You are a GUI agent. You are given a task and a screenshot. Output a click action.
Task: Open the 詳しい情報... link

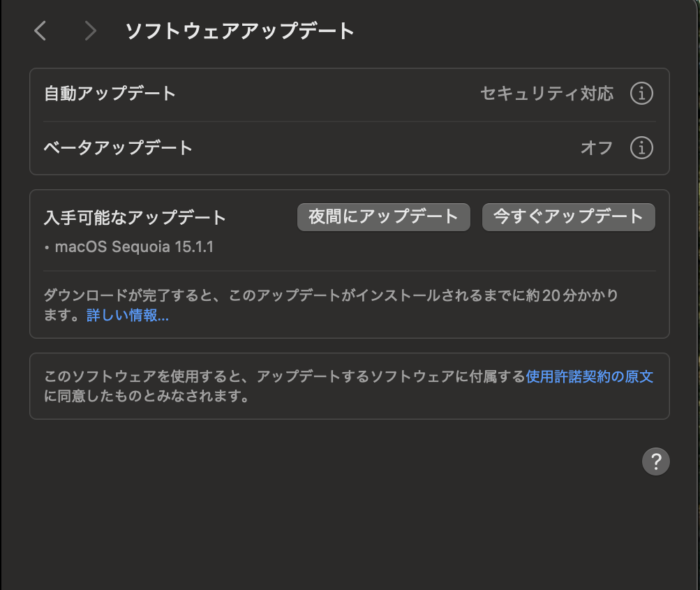pos(128,316)
